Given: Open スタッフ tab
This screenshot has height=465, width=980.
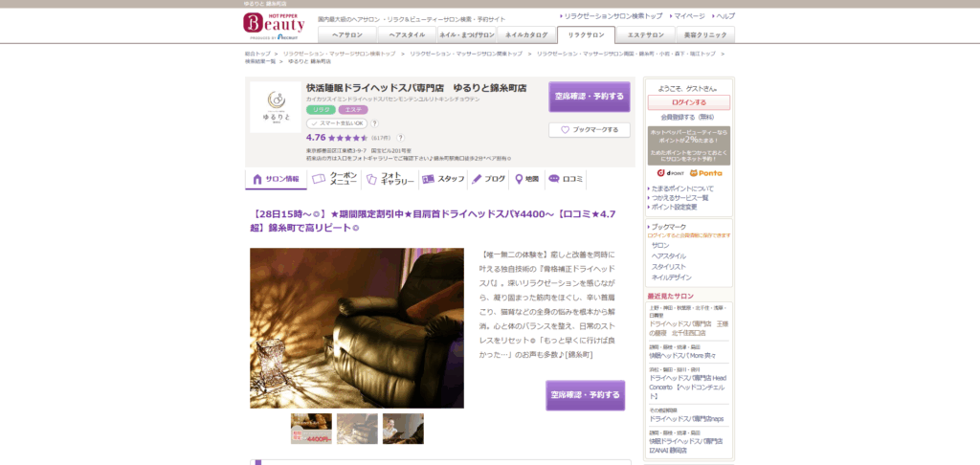Looking at the screenshot, I should pyautogui.click(x=443, y=179).
